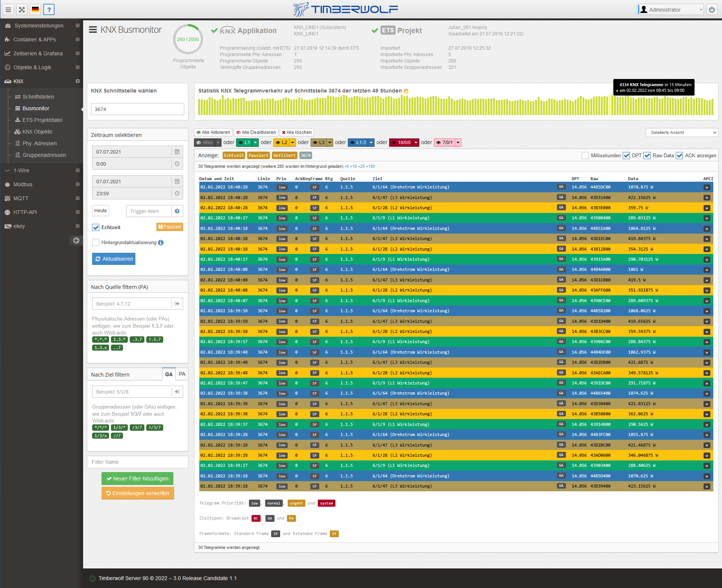The width and height of the screenshot is (722, 588).
Task: Click W APCI badge of first row
Action: point(707,187)
